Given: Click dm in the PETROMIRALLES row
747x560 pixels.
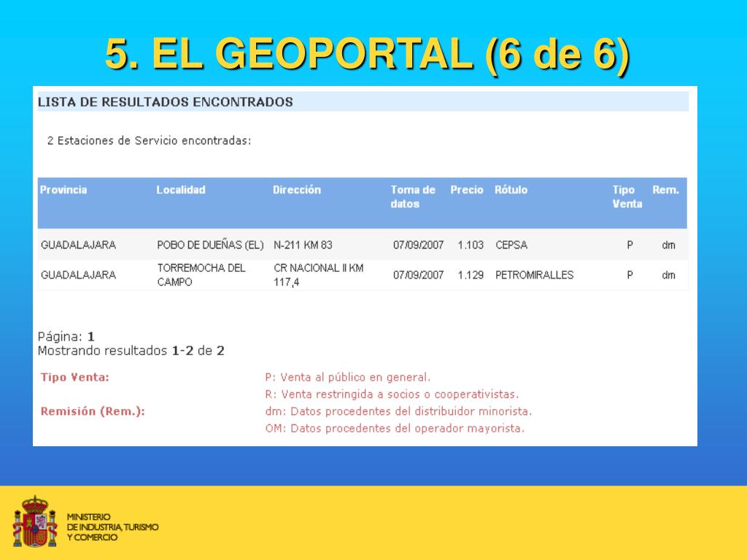Looking at the screenshot, I should point(668,275).
